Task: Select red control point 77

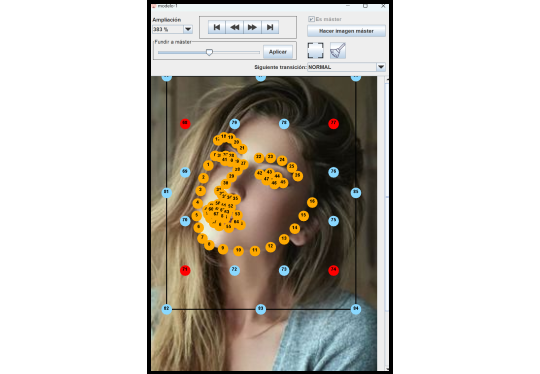Action: click(x=333, y=123)
